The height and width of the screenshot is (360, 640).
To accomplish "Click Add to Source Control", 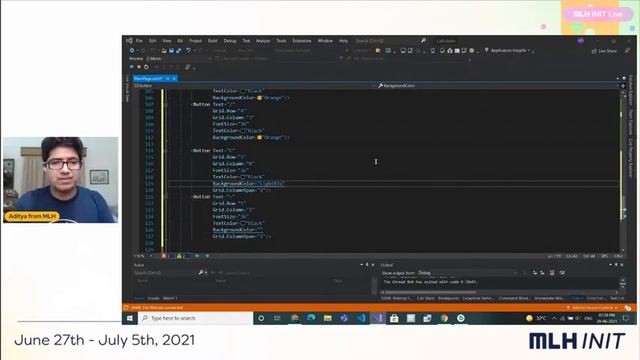I will pos(592,308).
